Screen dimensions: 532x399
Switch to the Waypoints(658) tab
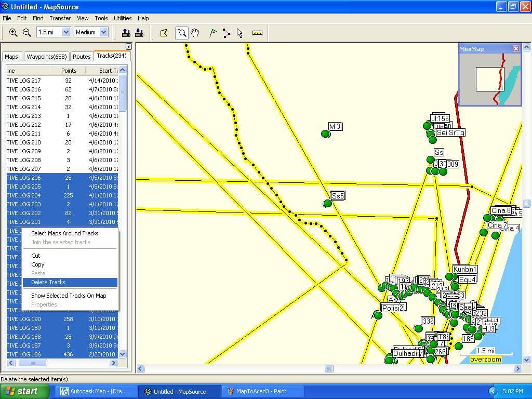click(47, 57)
